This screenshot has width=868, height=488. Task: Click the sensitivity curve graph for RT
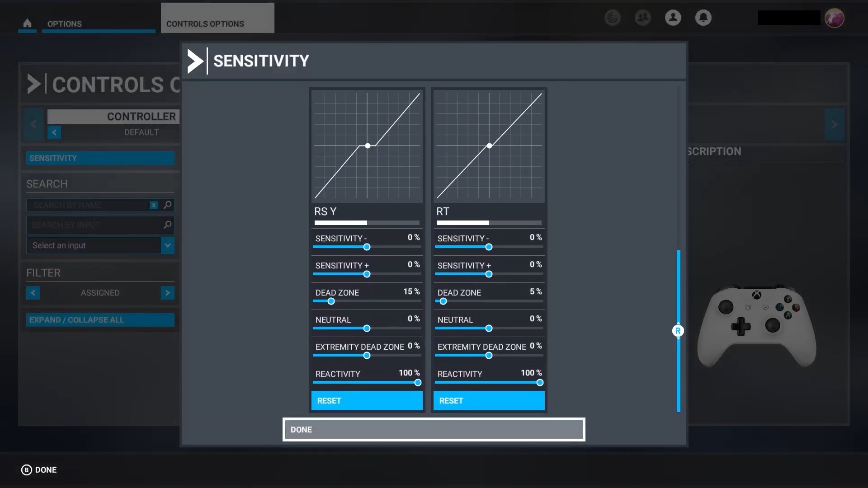click(489, 146)
